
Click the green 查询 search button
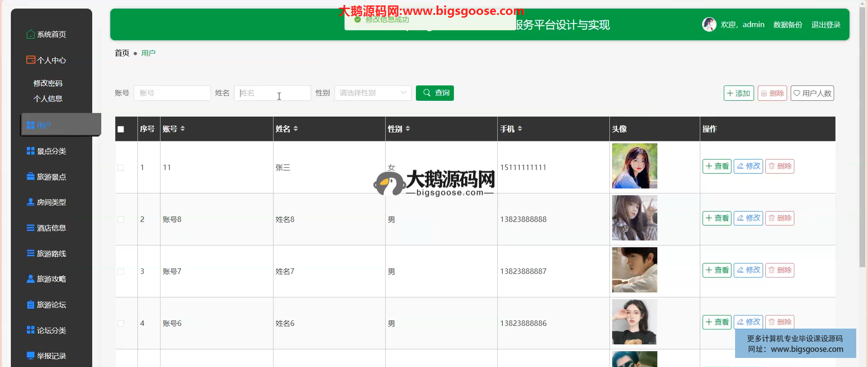click(x=434, y=93)
